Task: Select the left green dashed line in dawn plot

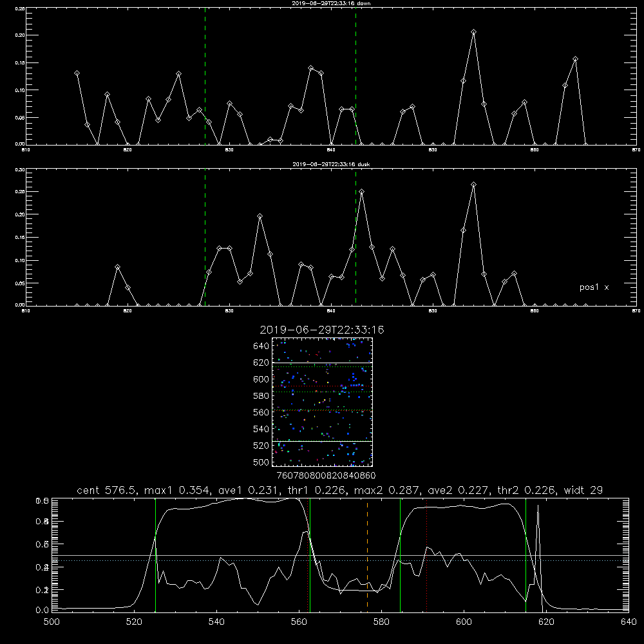Action: [205, 76]
